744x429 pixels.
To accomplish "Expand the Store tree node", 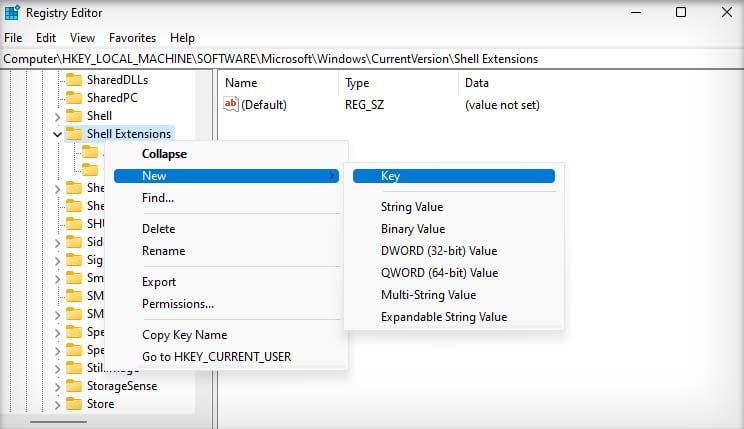I will click(57, 405).
